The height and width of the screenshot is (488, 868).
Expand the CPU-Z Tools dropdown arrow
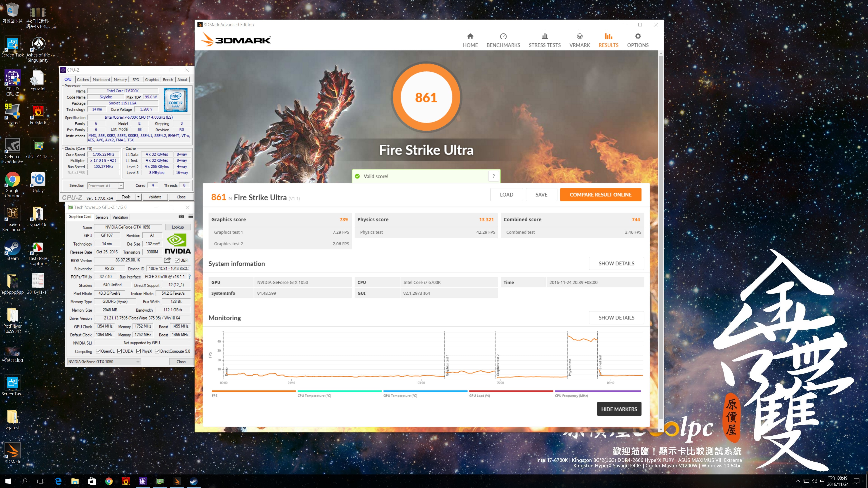pyautogui.click(x=138, y=197)
